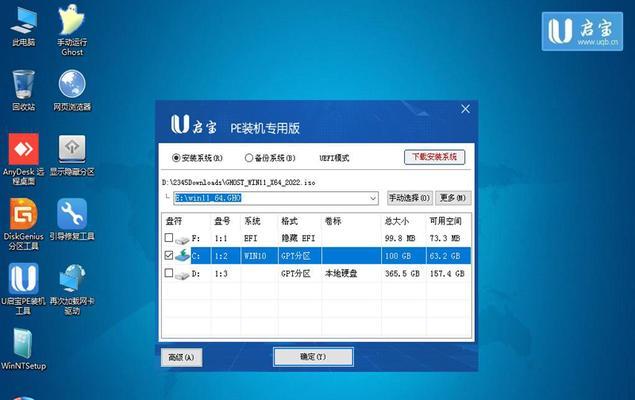The height and width of the screenshot is (400, 635).
Task: Click the 99.8 MB size cell
Action: pyautogui.click(x=400, y=238)
